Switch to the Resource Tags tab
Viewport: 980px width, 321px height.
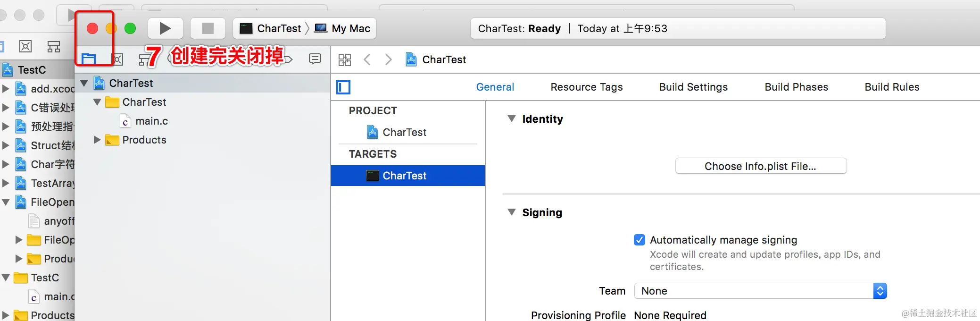pyautogui.click(x=587, y=87)
